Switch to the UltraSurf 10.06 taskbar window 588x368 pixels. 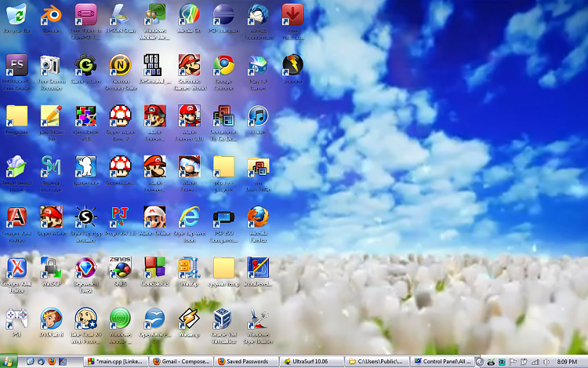pos(312,362)
